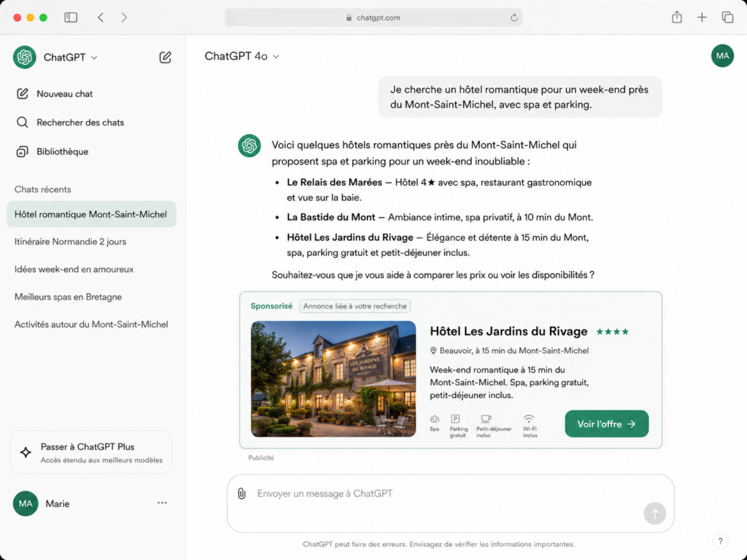Click the Petit-déjeuner inclus cup icon
Image resolution: width=747 pixels, height=560 pixels.
(485, 419)
